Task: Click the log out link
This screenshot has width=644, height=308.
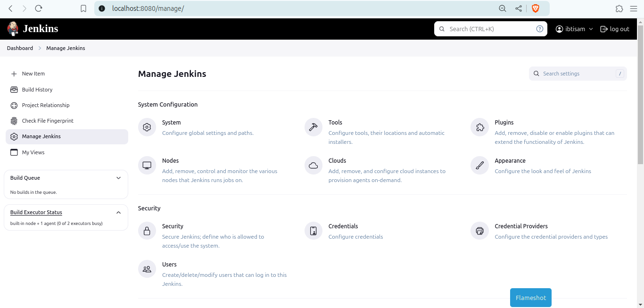Action: [x=614, y=29]
